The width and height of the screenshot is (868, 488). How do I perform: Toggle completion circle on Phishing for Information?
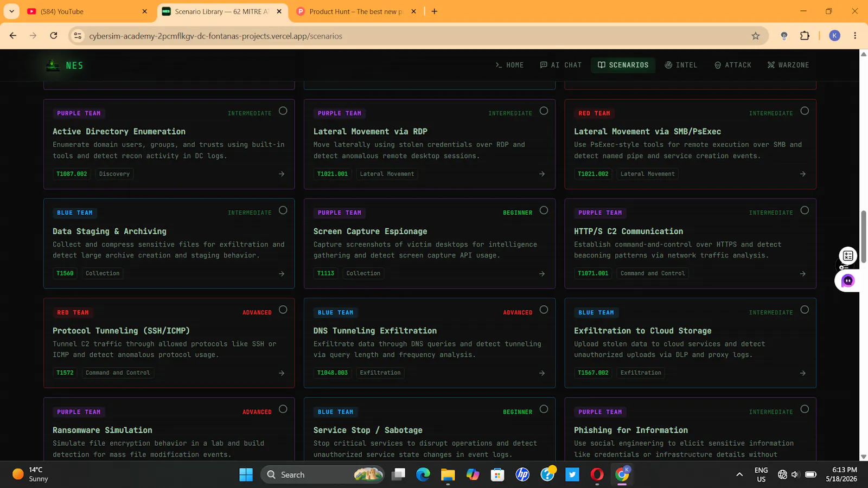click(x=805, y=409)
